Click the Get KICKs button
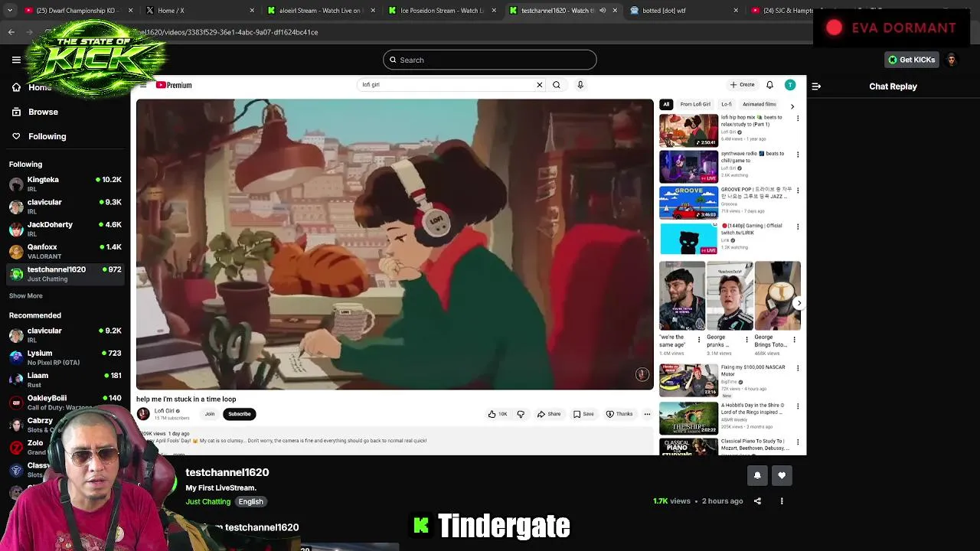Image resolution: width=980 pixels, height=551 pixels. tap(911, 60)
